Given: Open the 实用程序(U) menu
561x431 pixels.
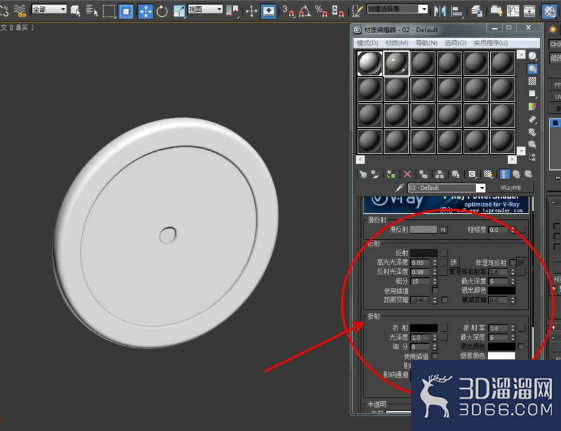Looking at the screenshot, I should point(491,43).
